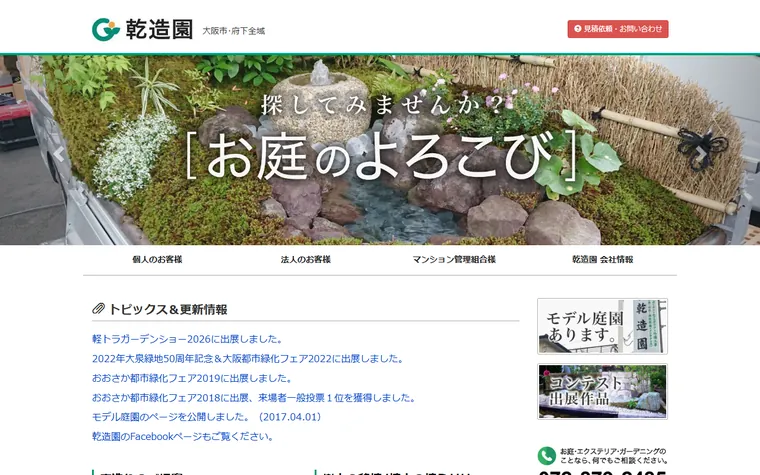Open the 乾造園 会社情報 menu item

tap(602, 259)
